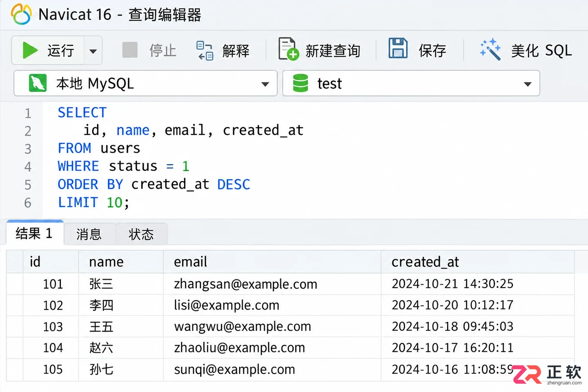
Task: Click the green database cylinder icon
Action: [301, 83]
